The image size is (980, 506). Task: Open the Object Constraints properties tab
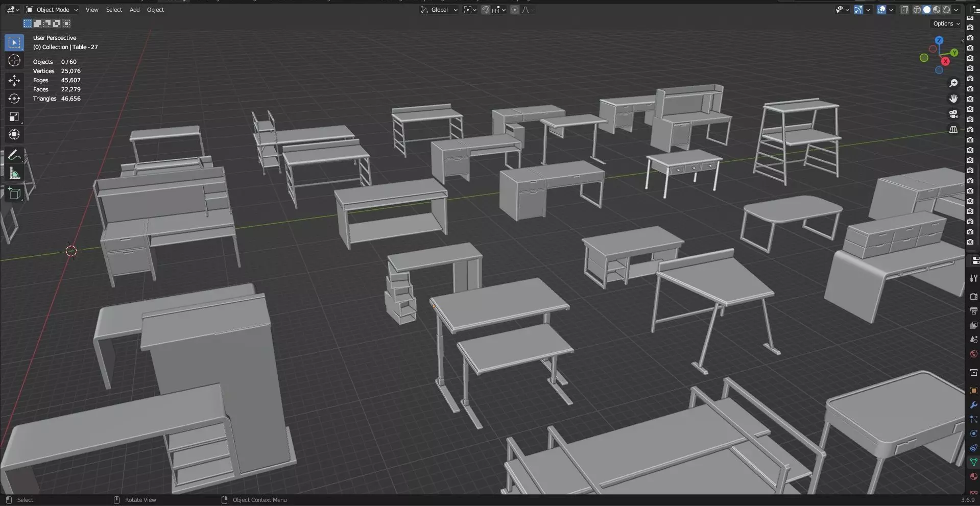973,448
